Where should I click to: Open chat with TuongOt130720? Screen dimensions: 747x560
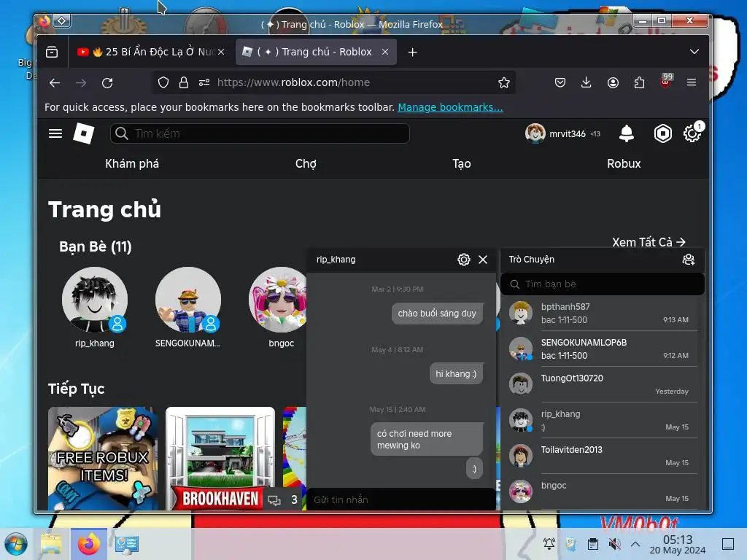(603, 385)
